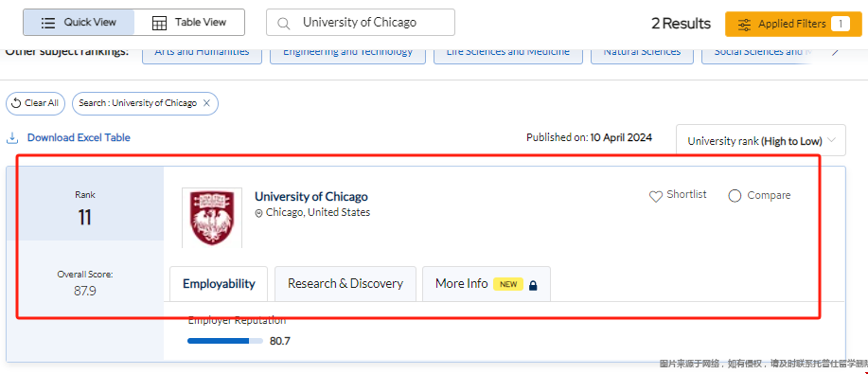868x374 pixels.
Task: Click the University of Chicago crest logo
Action: pyautogui.click(x=212, y=218)
